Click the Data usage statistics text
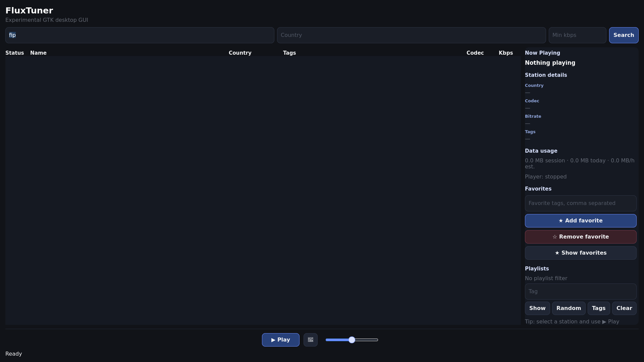Viewport: 644px width, 362px height. tap(580, 164)
